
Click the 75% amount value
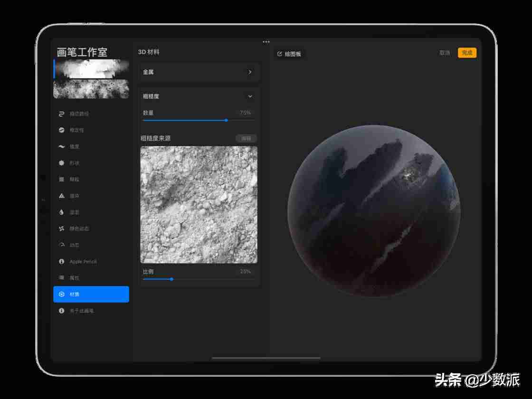click(x=245, y=112)
